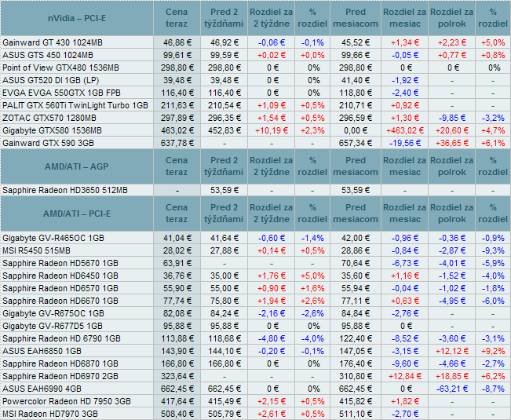Select MSI Radeon HD7970 3GB name
The width and height of the screenshot is (511, 420).
50,414
